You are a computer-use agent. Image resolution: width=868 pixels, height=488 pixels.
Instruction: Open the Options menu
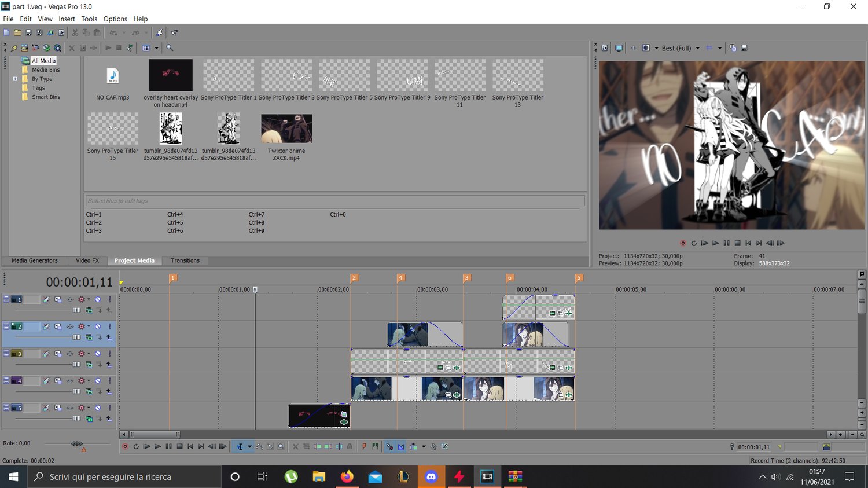tap(115, 19)
